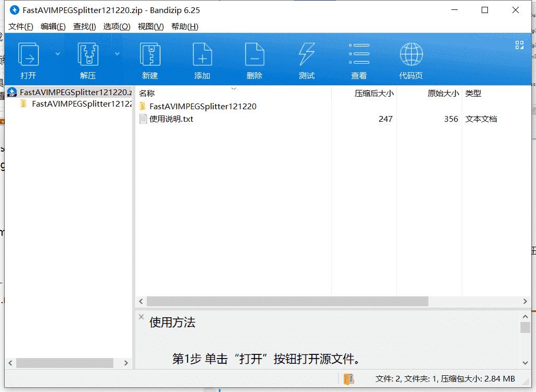Click the file list scroll right arrow
The width and height of the screenshot is (536, 392).
pyautogui.click(x=525, y=302)
